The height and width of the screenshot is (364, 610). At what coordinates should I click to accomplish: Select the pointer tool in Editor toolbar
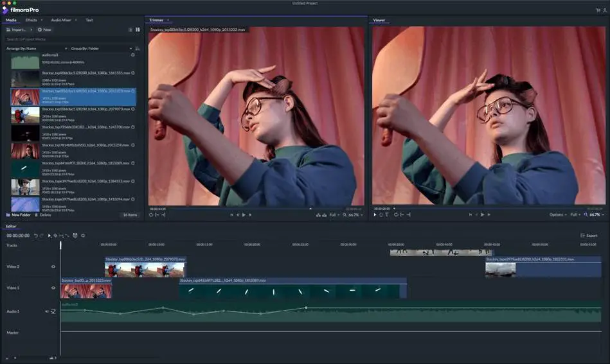(x=49, y=236)
